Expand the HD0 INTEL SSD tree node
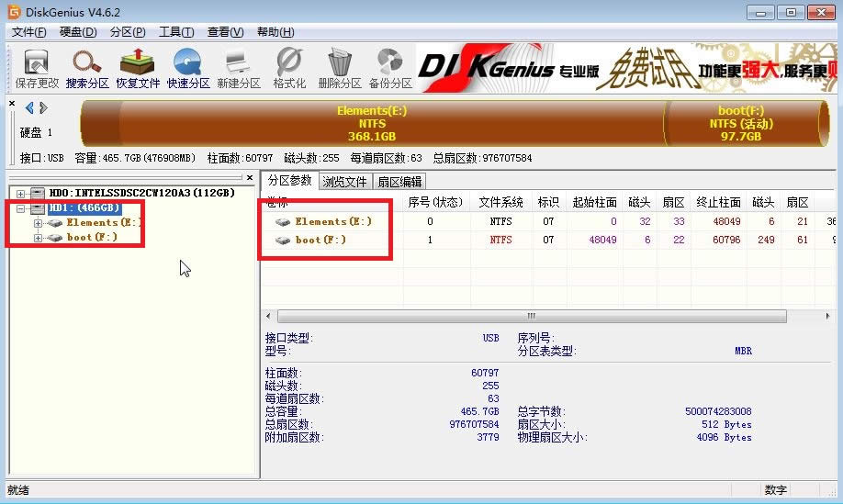The image size is (843, 504). 21,193
